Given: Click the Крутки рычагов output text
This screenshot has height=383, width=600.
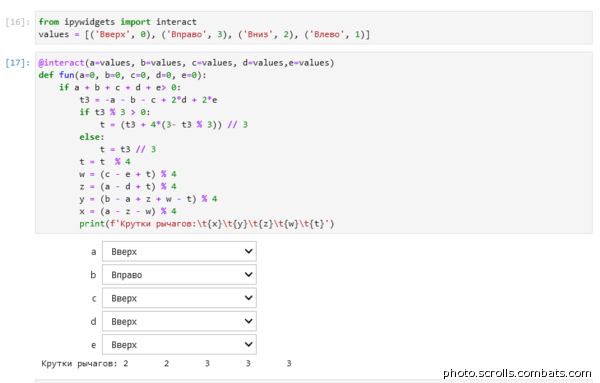Looking at the screenshot, I should [166, 363].
